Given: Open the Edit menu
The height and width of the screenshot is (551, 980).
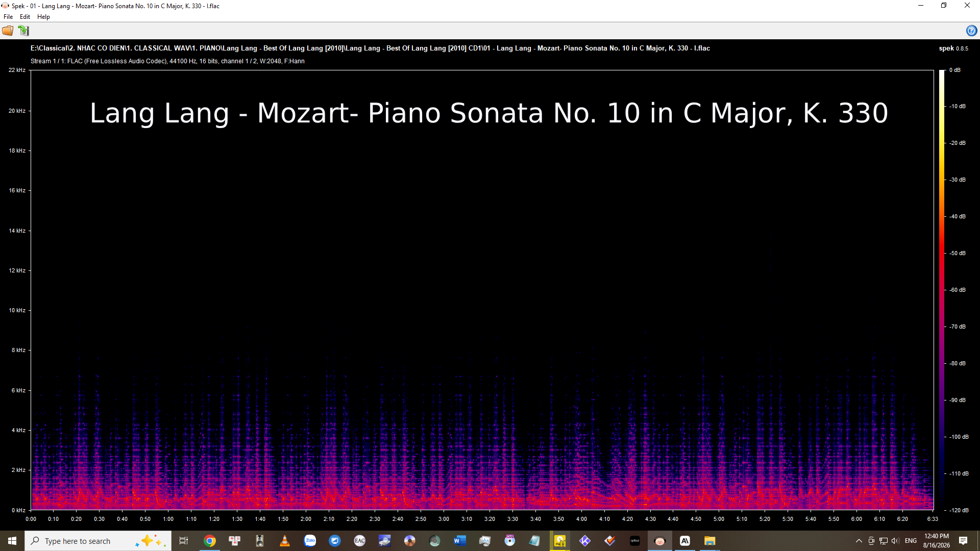Looking at the screenshot, I should click(x=25, y=17).
